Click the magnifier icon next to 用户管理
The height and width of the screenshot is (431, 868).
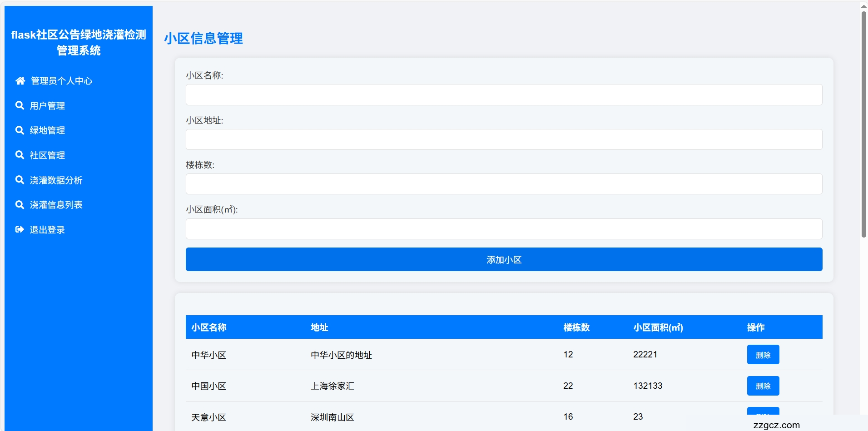click(x=20, y=105)
